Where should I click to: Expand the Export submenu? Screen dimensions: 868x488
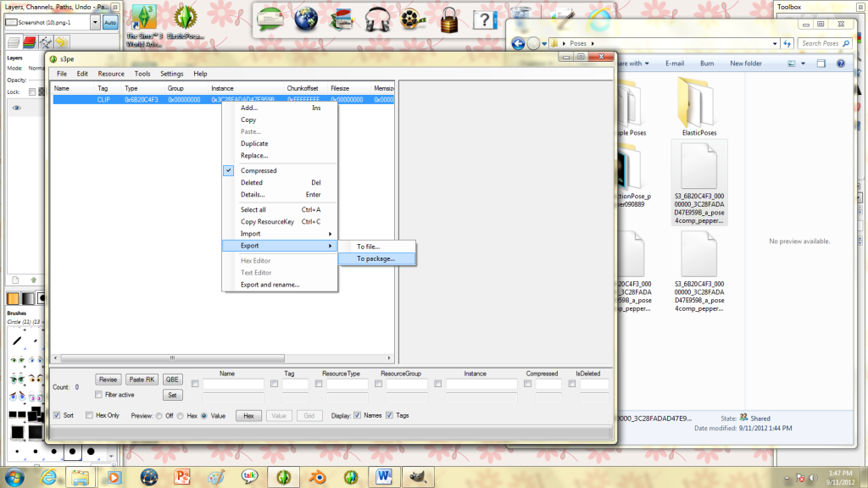tap(280, 246)
